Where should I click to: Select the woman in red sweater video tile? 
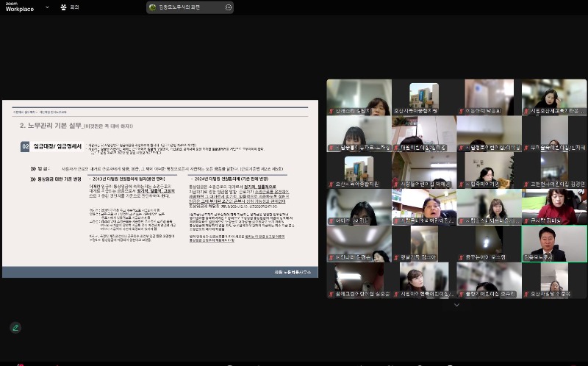(554, 207)
